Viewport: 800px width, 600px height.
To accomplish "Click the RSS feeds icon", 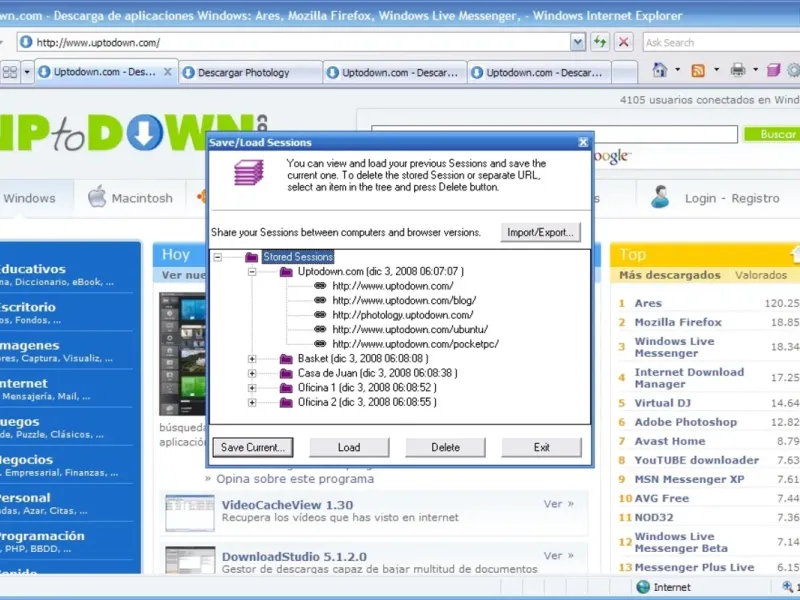I will [698, 70].
